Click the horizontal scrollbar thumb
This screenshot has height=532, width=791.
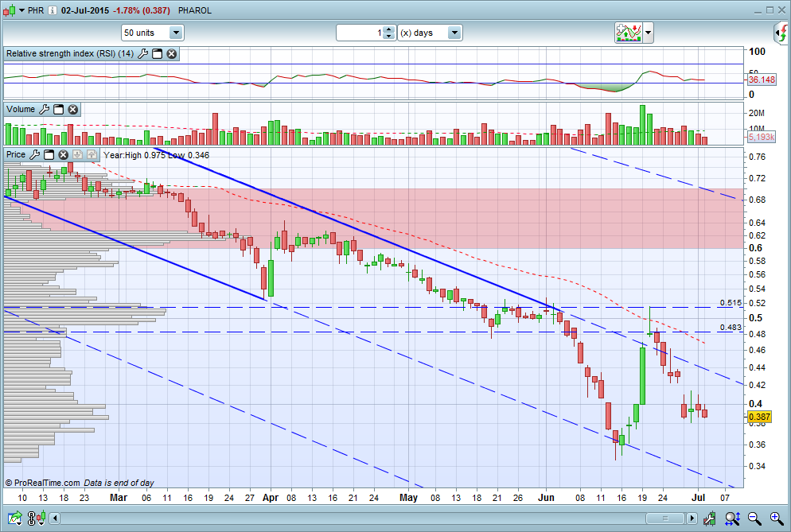[x=665, y=518]
